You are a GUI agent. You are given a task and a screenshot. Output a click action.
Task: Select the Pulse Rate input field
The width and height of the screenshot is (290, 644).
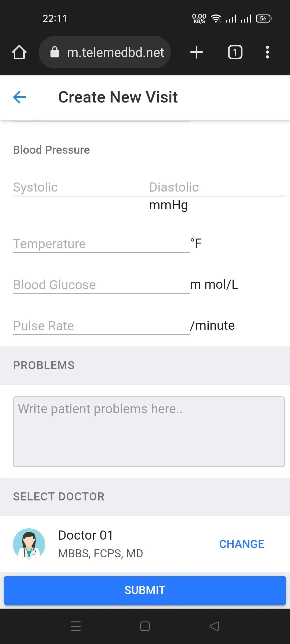[x=101, y=326]
